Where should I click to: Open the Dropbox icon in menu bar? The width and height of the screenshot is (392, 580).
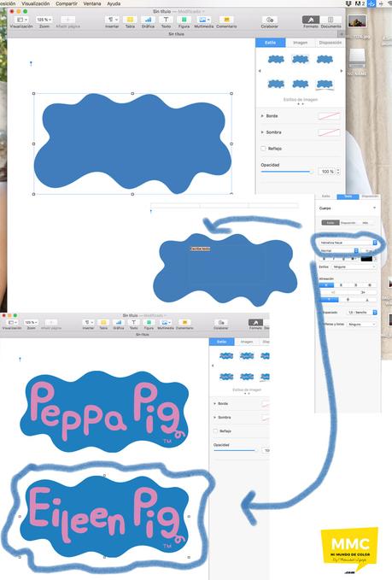click(348, 3)
